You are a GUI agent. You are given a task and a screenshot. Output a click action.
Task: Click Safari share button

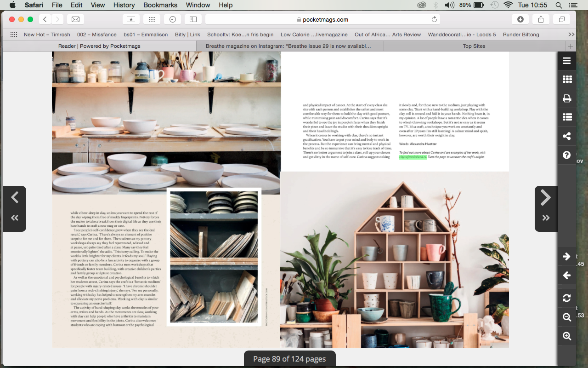point(541,19)
